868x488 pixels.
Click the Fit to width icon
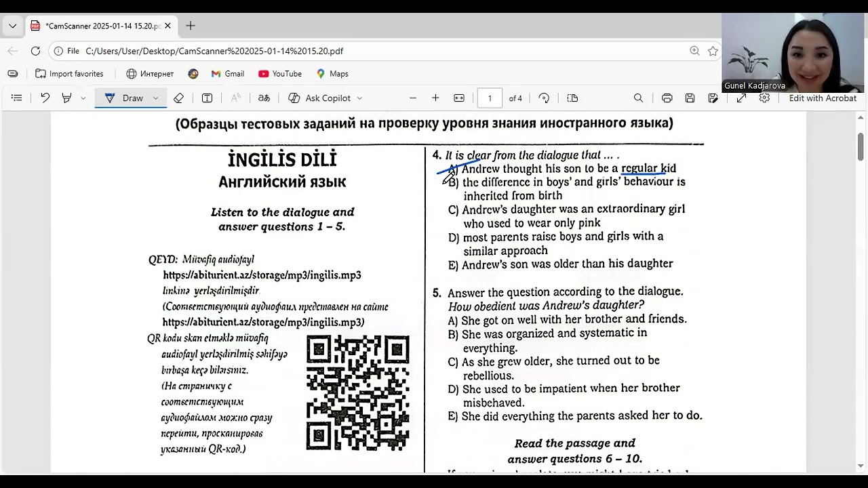click(459, 98)
